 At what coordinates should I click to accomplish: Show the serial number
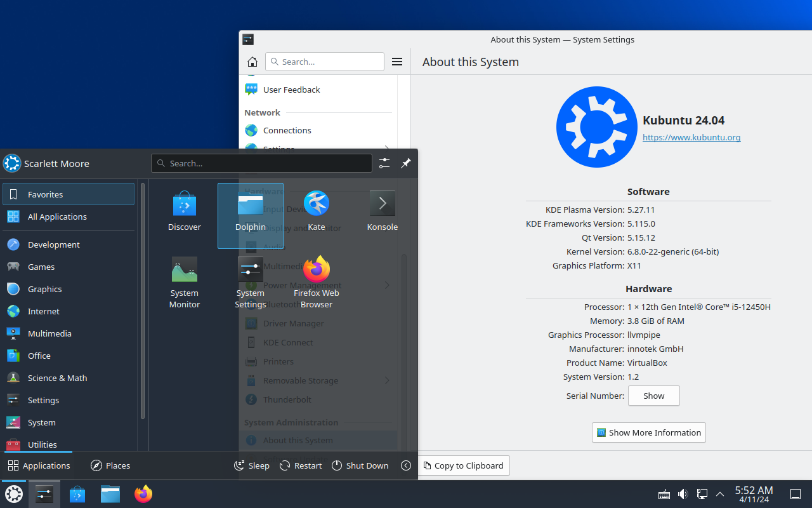click(654, 396)
